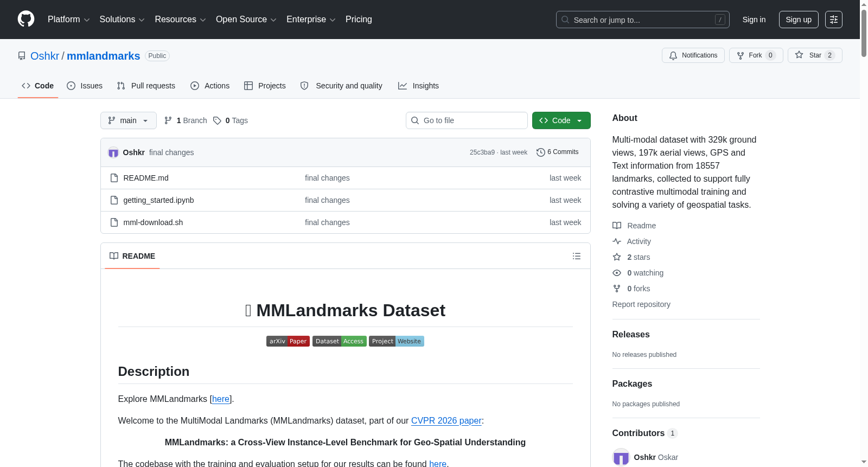This screenshot has height=467, width=868.
Task: Focus the Search or jump to field
Action: pyautogui.click(x=643, y=20)
